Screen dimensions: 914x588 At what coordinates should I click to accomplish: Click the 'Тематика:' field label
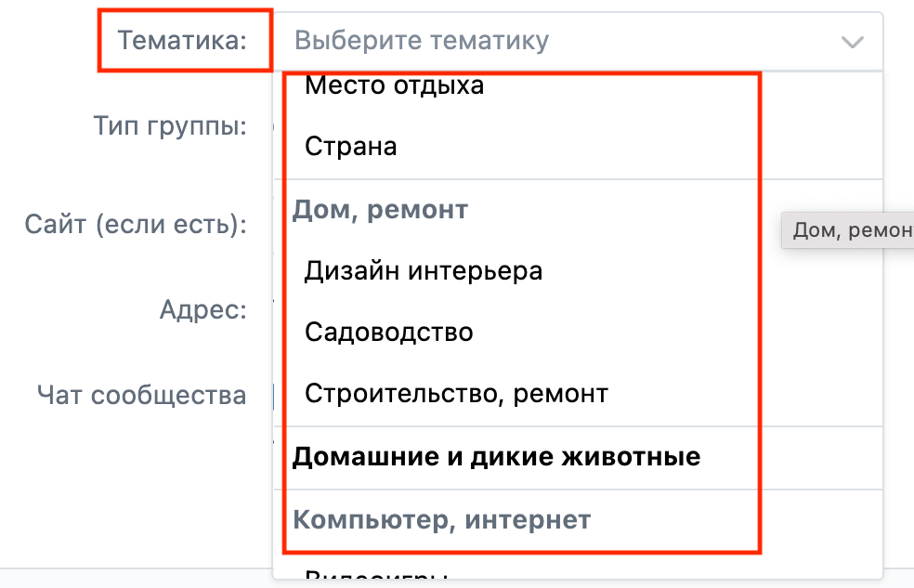(182, 41)
